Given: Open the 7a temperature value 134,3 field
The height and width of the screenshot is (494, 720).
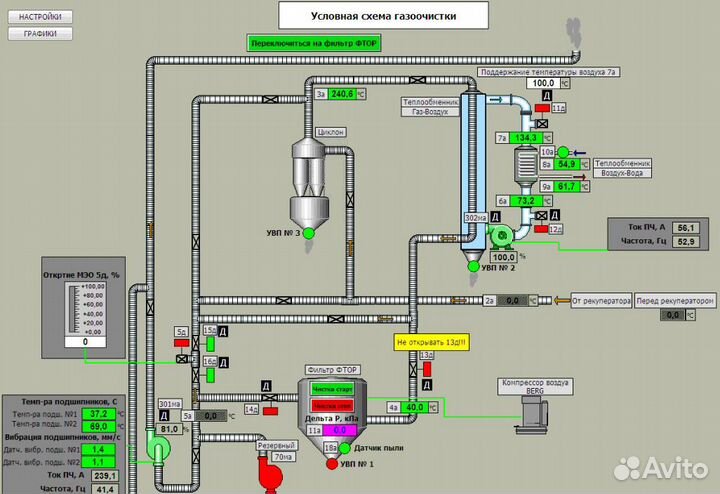Looking at the screenshot, I should (526, 137).
